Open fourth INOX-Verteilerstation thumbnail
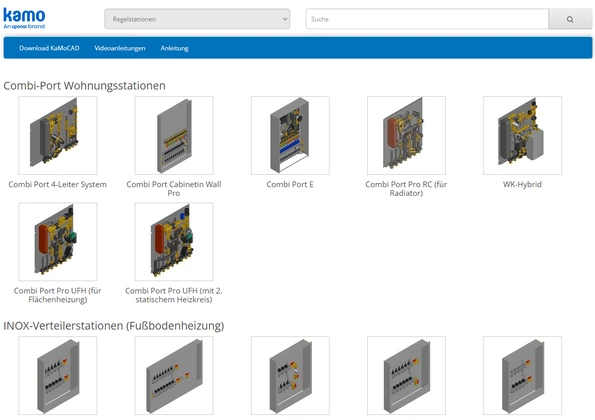The width and height of the screenshot is (595, 420). pyautogui.click(x=406, y=376)
